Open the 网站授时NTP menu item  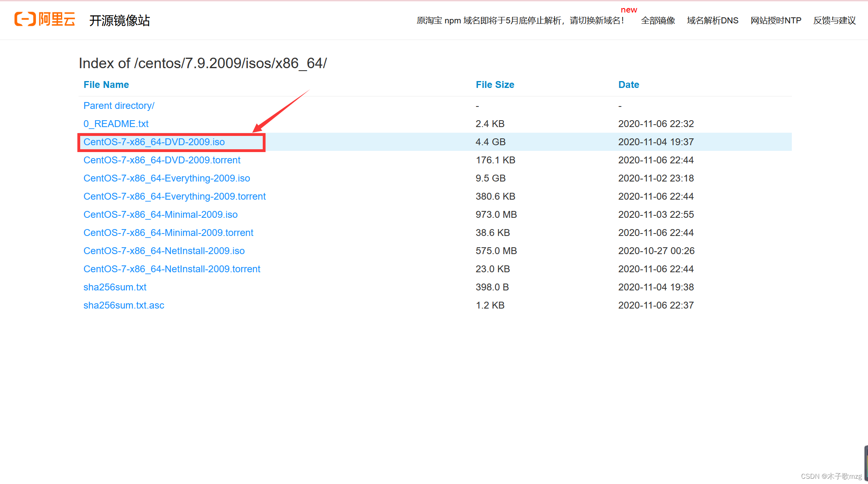pos(776,21)
